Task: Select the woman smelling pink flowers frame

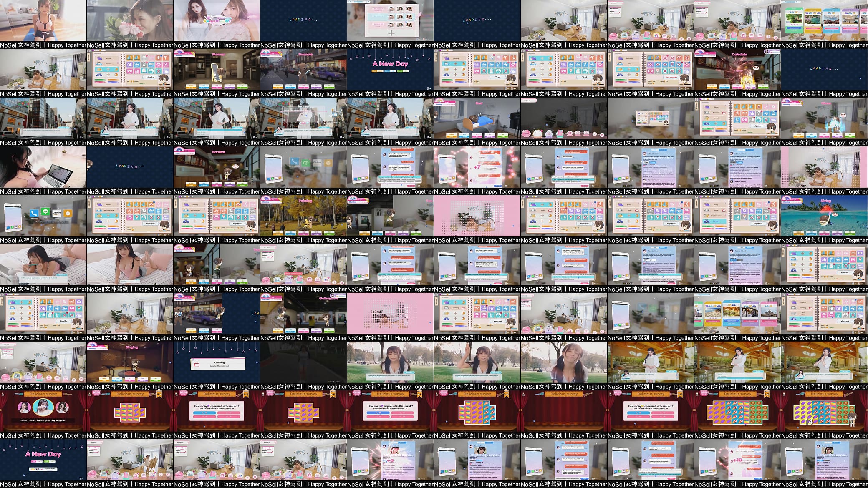Action: click(130, 20)
